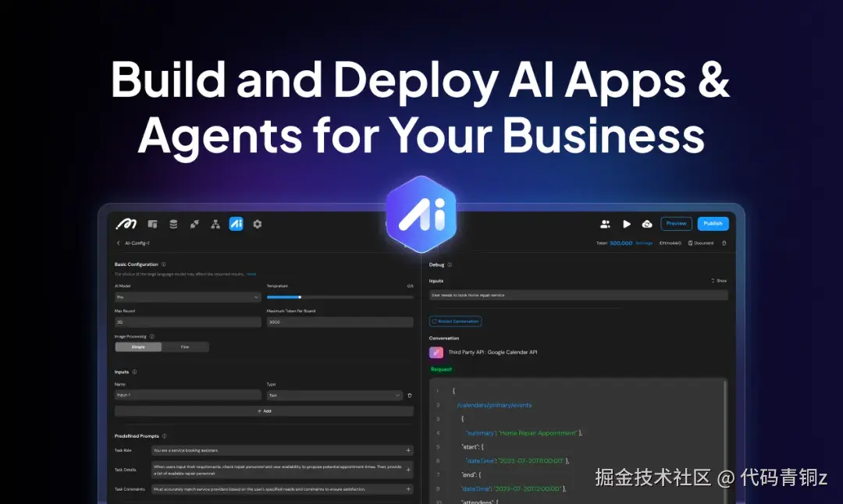Click the Third Party API gradient icon
Viewport: 843px width, 504px height.
pos(436,353)
